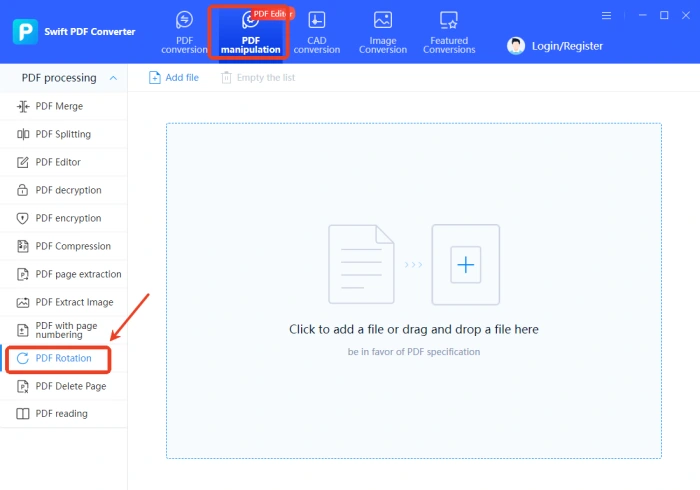Minimize the Swift PDF Converter window
Viewport: 700px width, 490px height.
point(642,15)
